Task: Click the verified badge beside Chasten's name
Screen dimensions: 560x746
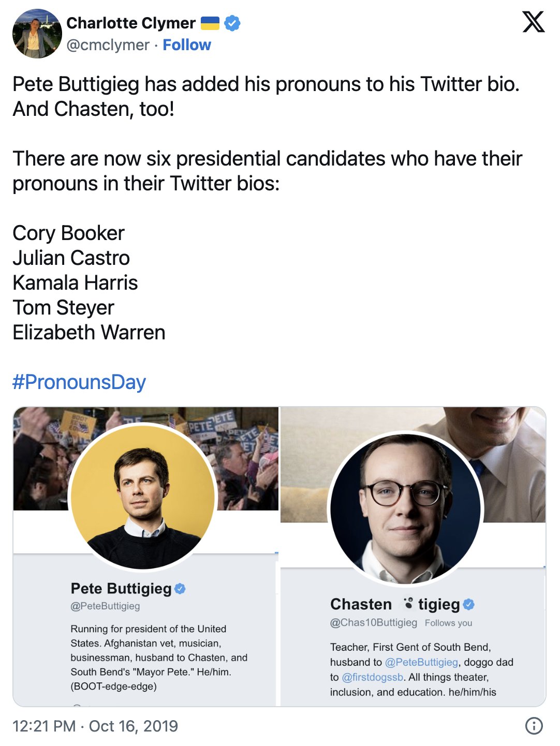Action: (x=469, y=604)
